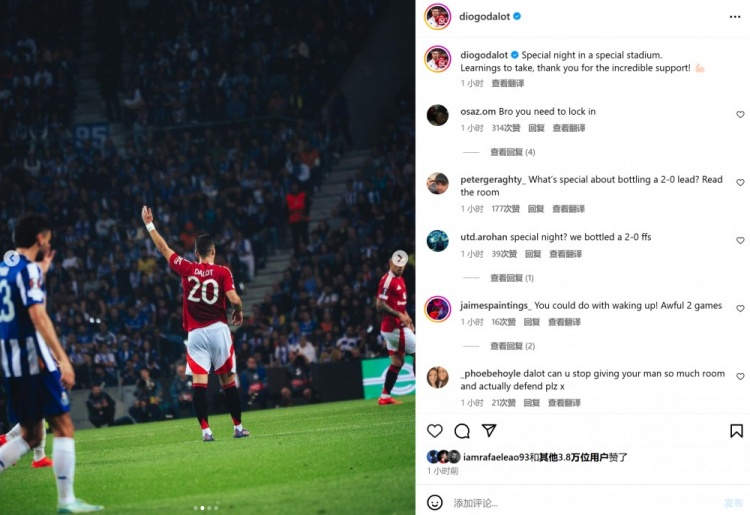
Task: Go to next photo arrow
Action: coord(400,258)
